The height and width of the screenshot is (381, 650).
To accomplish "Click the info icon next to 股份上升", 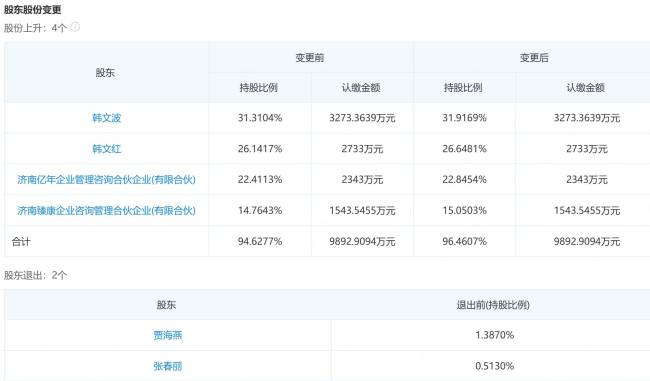I will (x=75, y=27).
